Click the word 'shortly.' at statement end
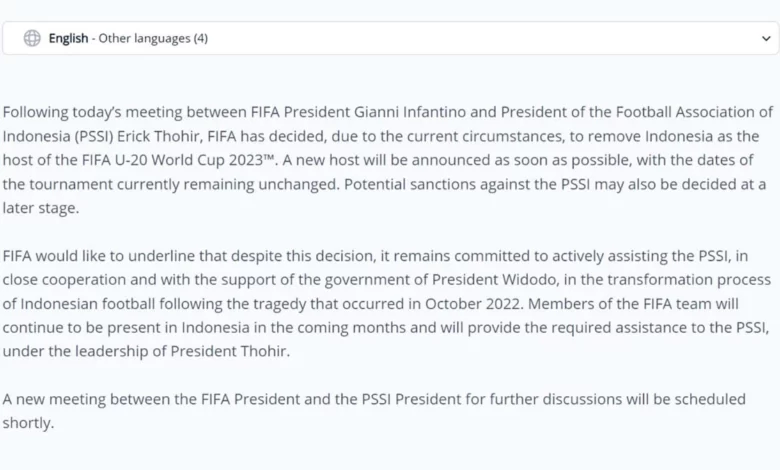The image size is (780, 470). tap(28, 423)
